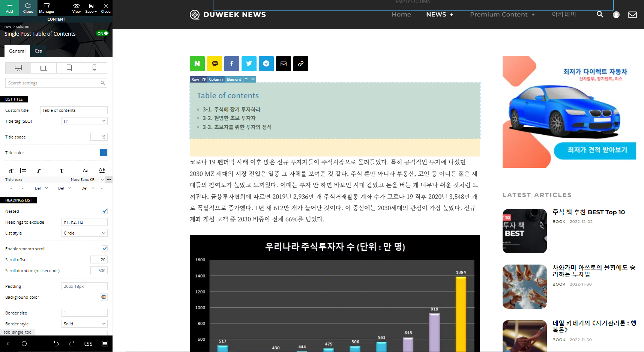
Task: Click the structure list icon in bottom bar
Action: pyautogui.click(x=105, y=344)
